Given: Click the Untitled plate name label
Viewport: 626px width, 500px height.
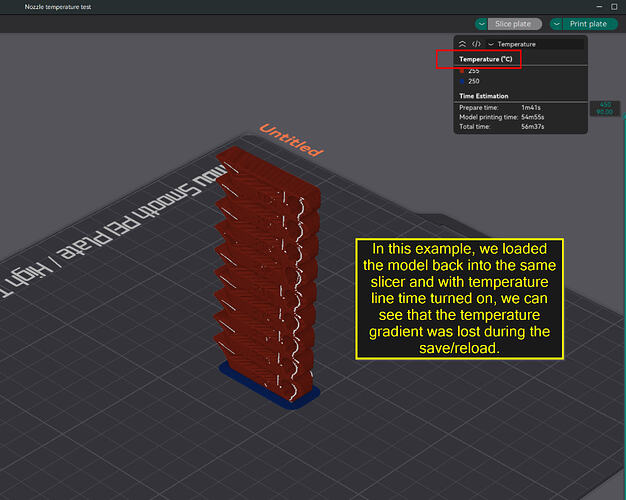Looking at the screenshot, I should coord(291,141).
